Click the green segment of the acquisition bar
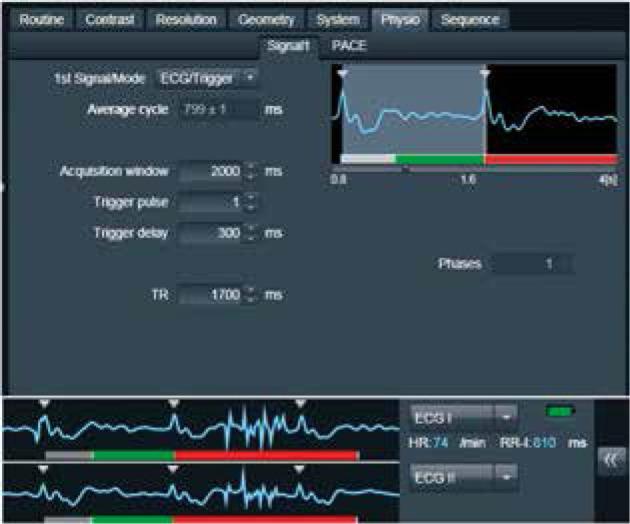This screenshot has width=630, height=524. 440,159
